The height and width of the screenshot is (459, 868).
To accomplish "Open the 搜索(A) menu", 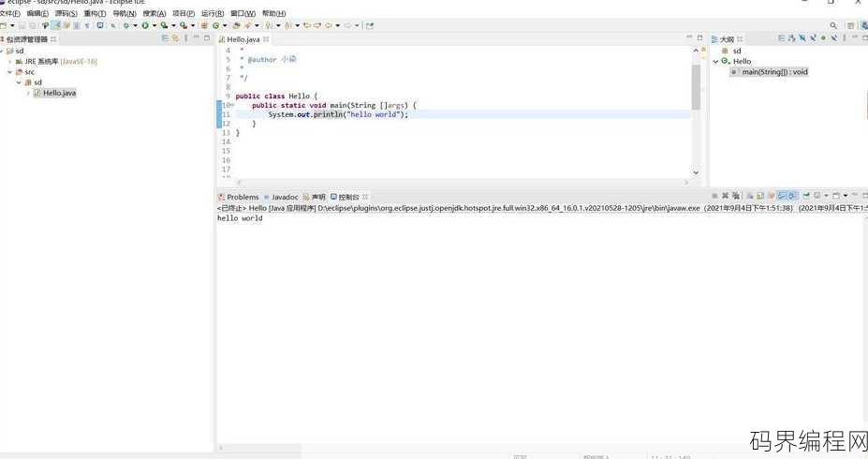I will tap(154, 13).
